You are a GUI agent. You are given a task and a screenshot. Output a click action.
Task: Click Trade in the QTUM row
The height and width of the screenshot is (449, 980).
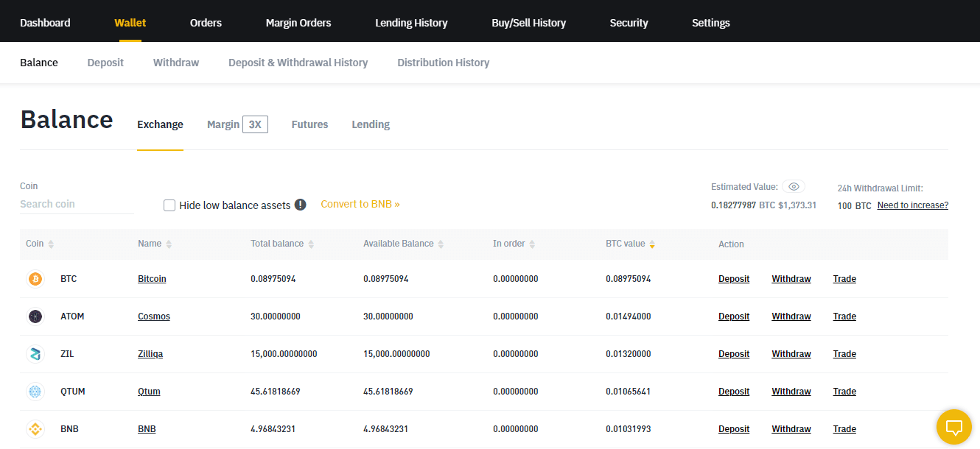pos(844,392)
